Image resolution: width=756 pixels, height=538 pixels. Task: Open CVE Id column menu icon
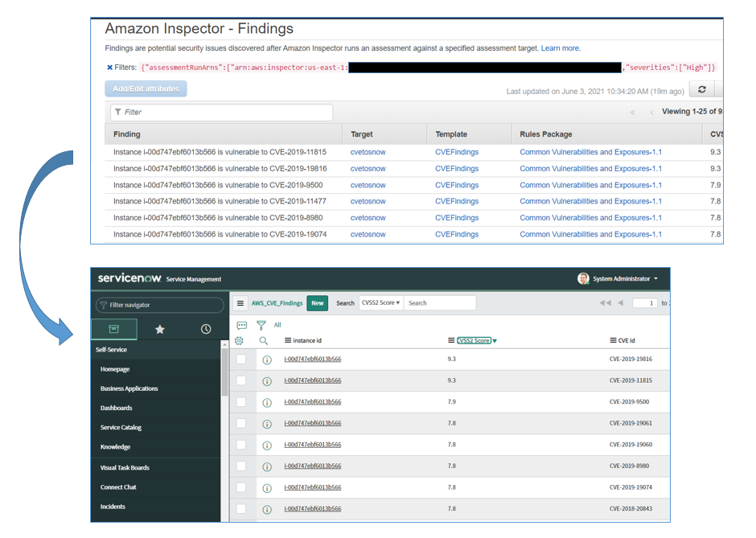[x=614, y=340]
